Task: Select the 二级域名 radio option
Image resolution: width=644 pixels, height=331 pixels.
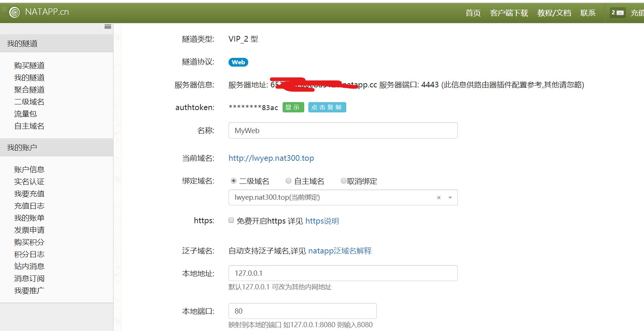Action: tap(233, 181)
